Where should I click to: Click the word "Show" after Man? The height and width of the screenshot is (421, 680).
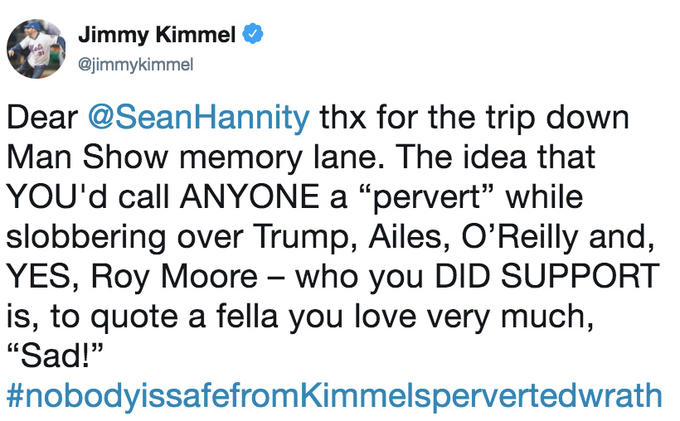click(125, 157)
